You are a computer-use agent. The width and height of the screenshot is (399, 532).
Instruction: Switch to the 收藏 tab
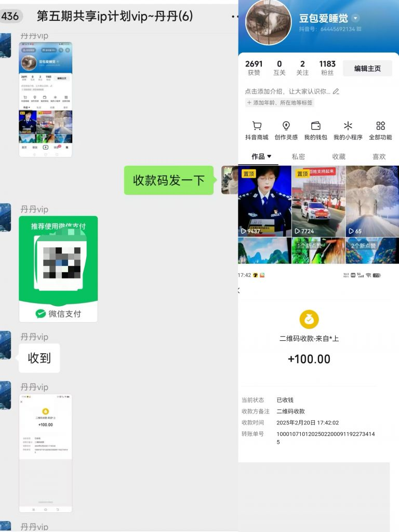(339, 156)
